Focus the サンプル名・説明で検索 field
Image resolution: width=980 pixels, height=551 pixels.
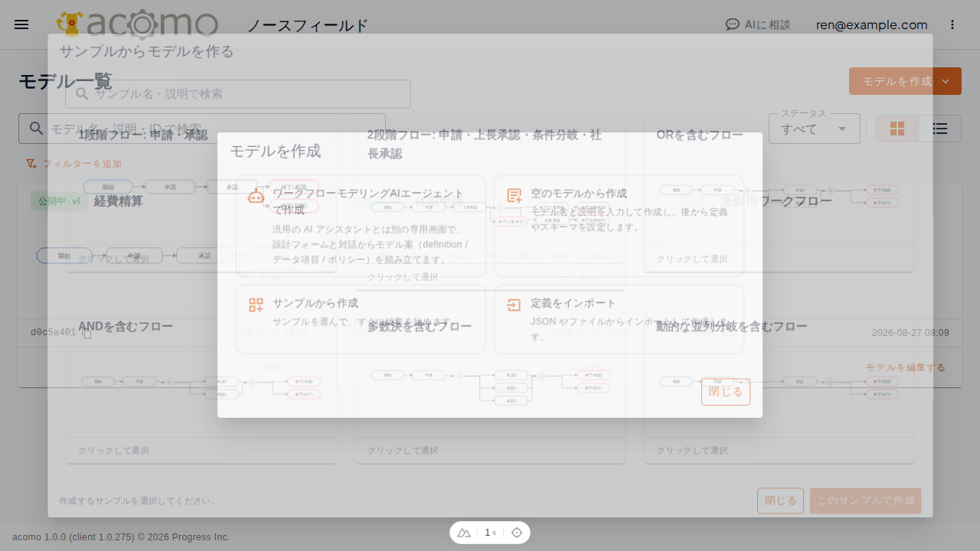point(238,94)
